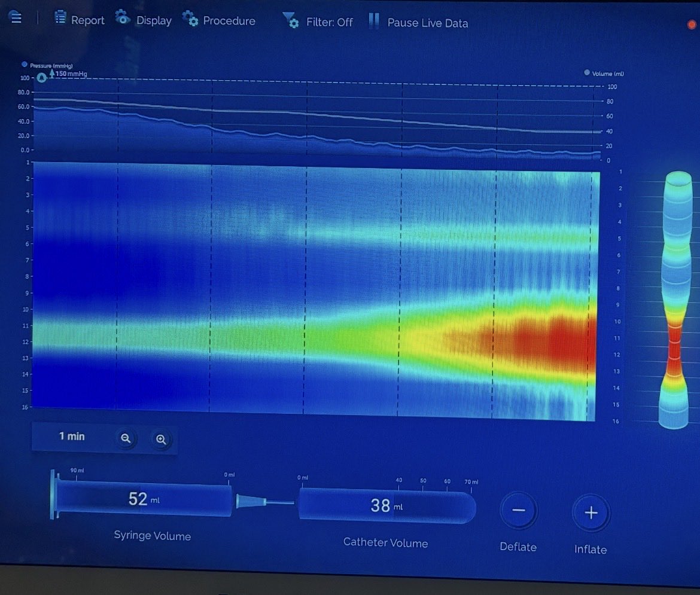
Task: Click the Syringe Volume label
Action: click(x=152, y=535)
